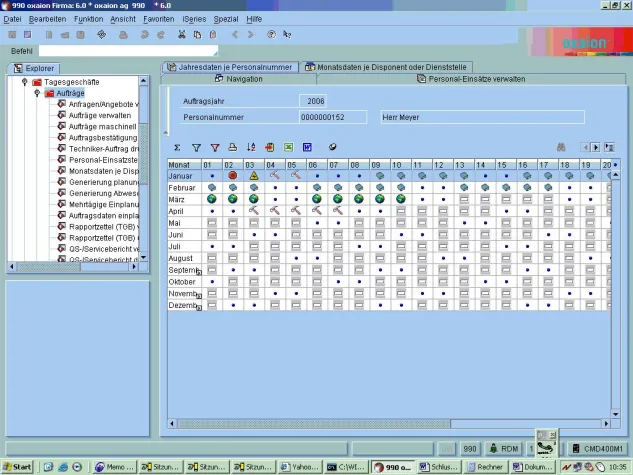Open the Personal-Einsätze verwalten tab
Viewport: 633px width, 475px height.
click(x=461, y=78)
